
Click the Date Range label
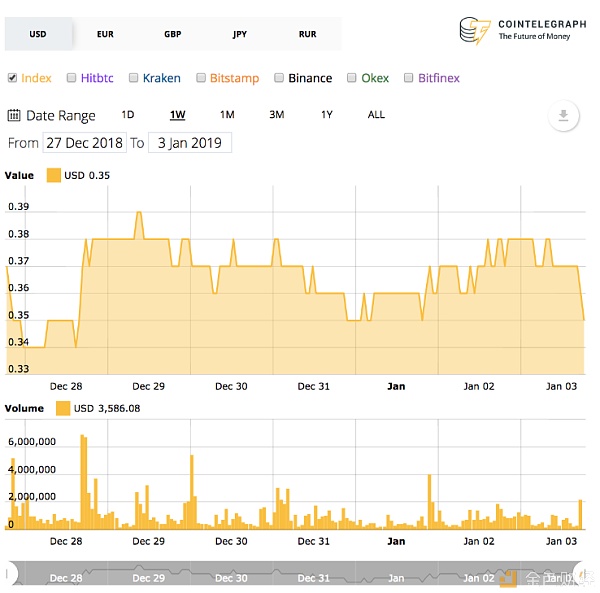(x=61, y=115)
